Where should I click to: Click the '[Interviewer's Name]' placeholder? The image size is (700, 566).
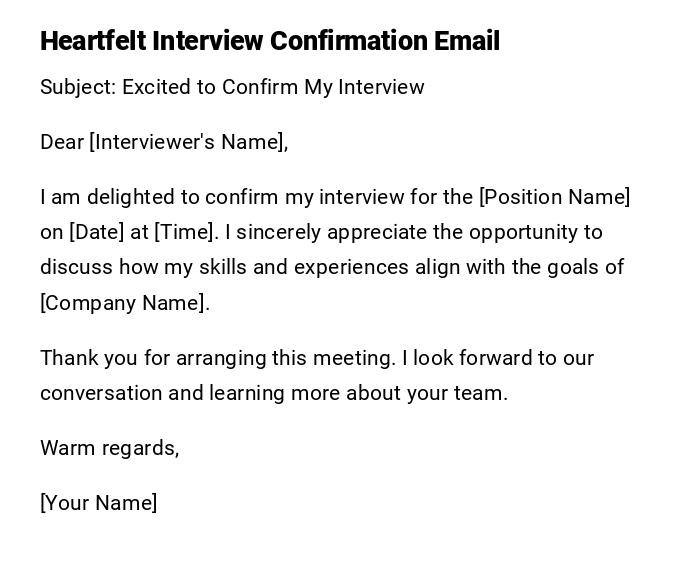187,142
